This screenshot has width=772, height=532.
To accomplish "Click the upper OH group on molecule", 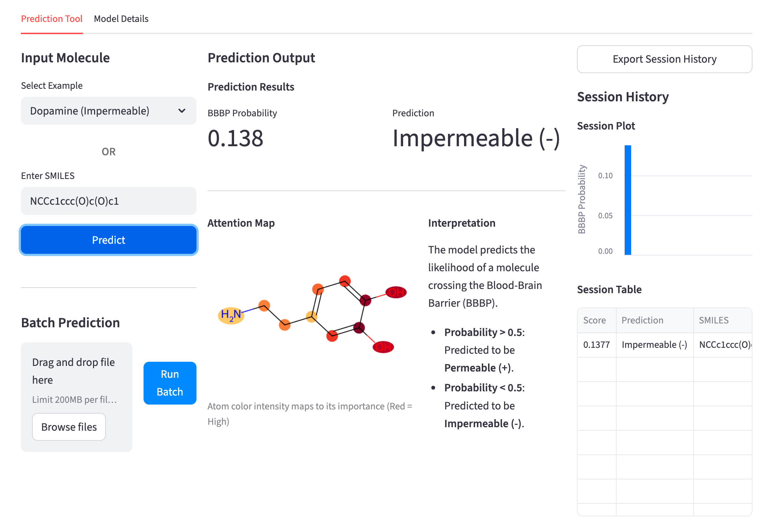I will (396, 292).
